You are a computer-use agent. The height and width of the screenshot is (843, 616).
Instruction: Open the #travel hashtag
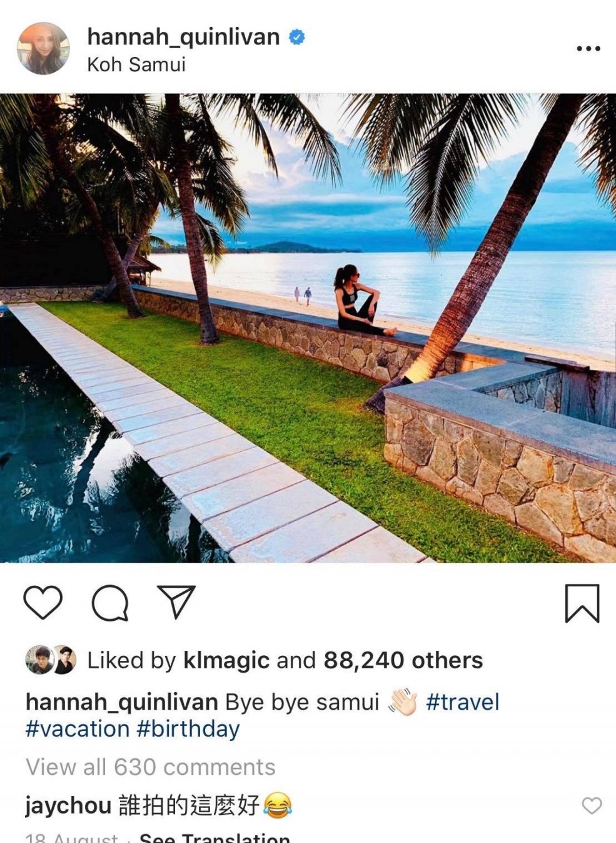(x=462, y=702)
